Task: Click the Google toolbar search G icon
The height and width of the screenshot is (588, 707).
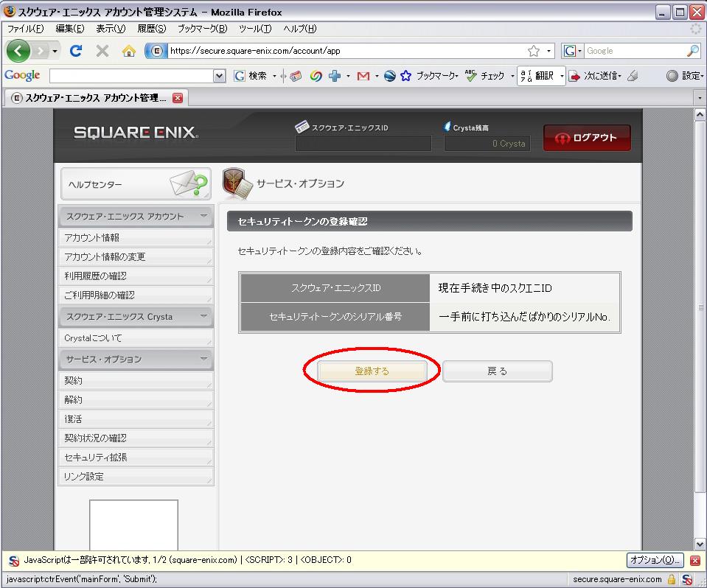Action: pos(240,76)
